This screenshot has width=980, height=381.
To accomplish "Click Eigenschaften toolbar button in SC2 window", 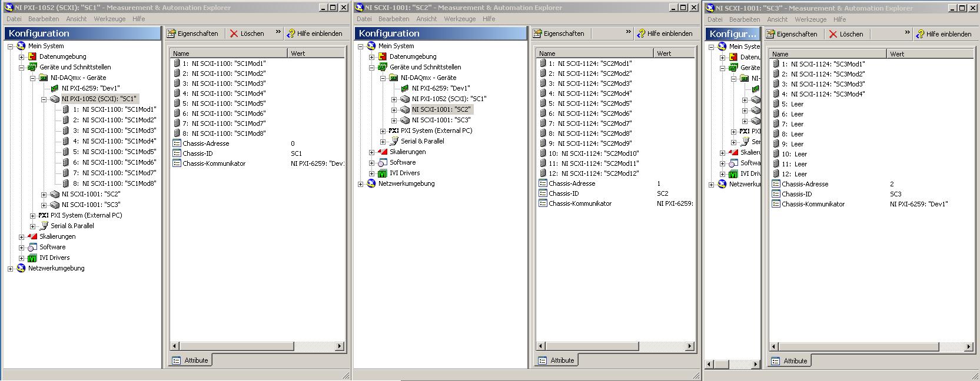I will [x=559, y=34].
